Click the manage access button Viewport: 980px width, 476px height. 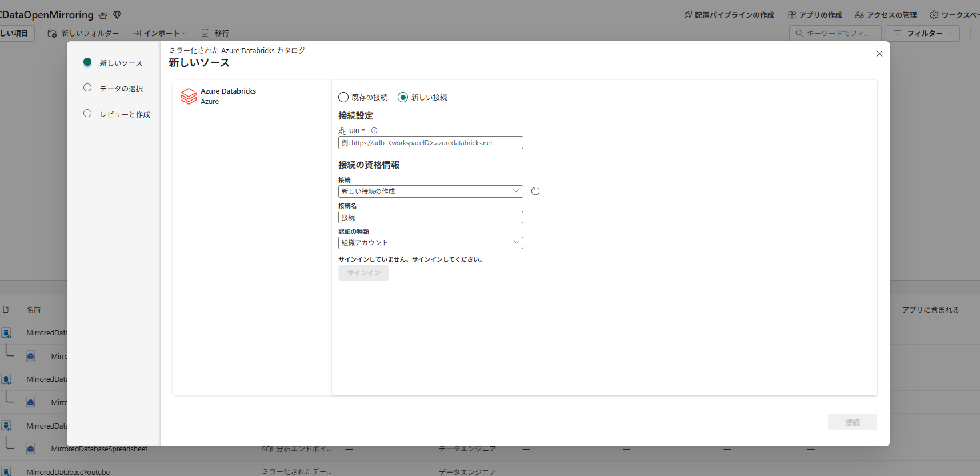(x=886, y=15)
